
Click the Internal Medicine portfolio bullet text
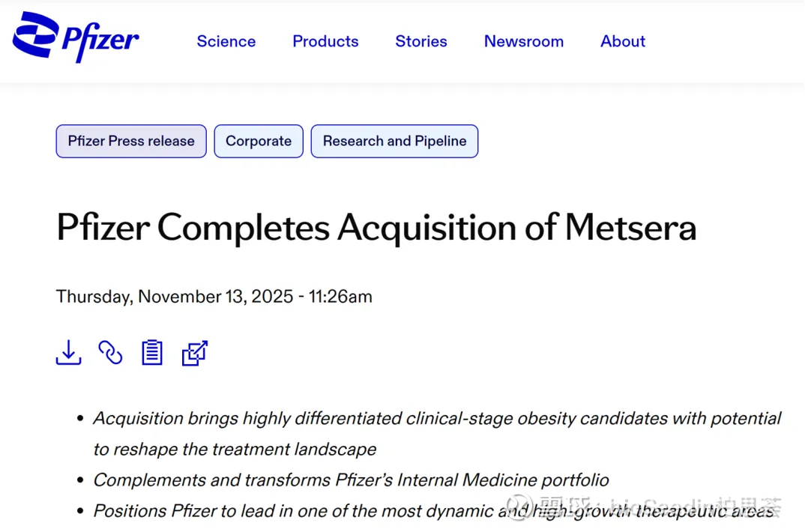pos(351,480)
